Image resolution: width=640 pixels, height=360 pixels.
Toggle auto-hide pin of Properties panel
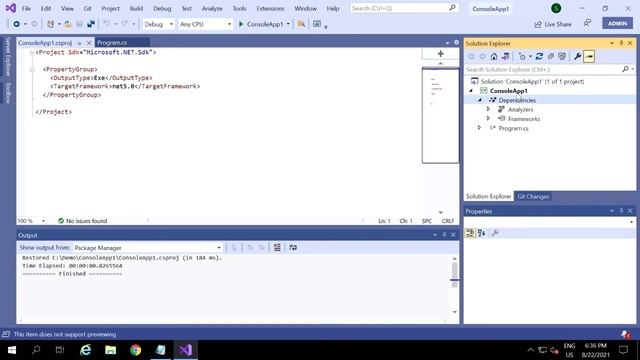point(621,211)
